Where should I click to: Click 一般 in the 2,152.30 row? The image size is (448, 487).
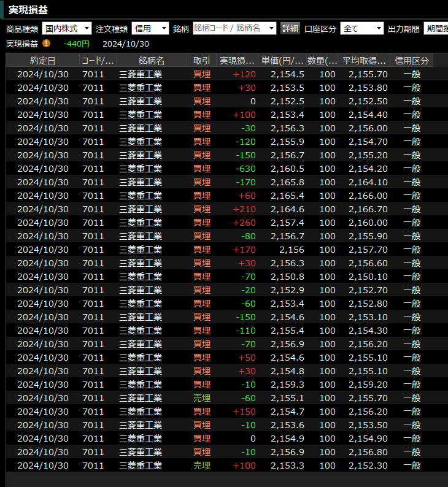click(412, 466)
